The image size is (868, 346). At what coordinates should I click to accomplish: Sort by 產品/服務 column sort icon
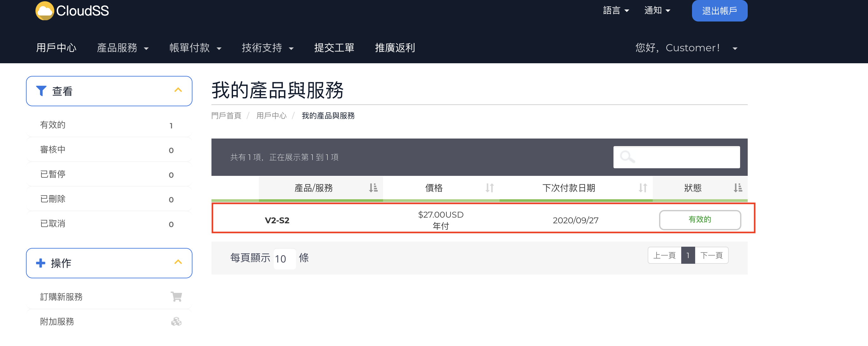[x=373, y=188]
